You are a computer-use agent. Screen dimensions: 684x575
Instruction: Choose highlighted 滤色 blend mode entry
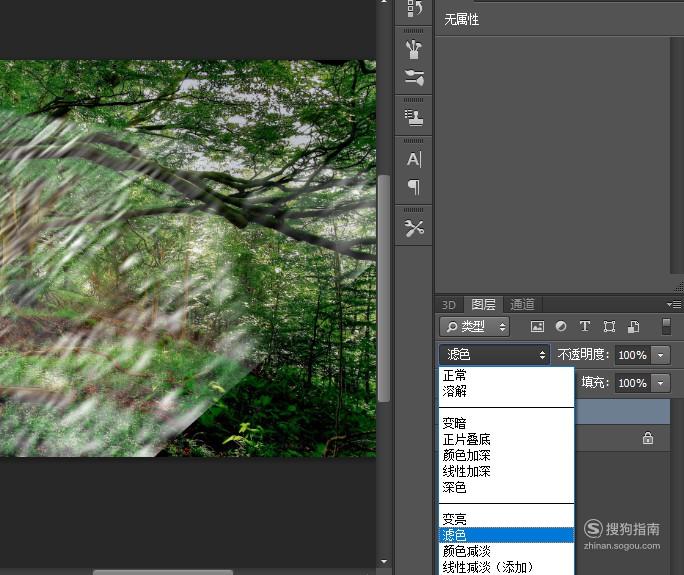(x=506, y=535)
